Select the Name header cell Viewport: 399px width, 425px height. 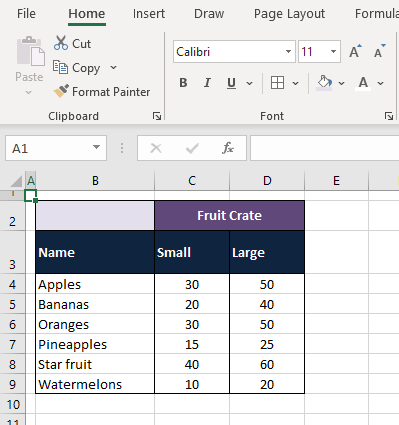[95, 252]
